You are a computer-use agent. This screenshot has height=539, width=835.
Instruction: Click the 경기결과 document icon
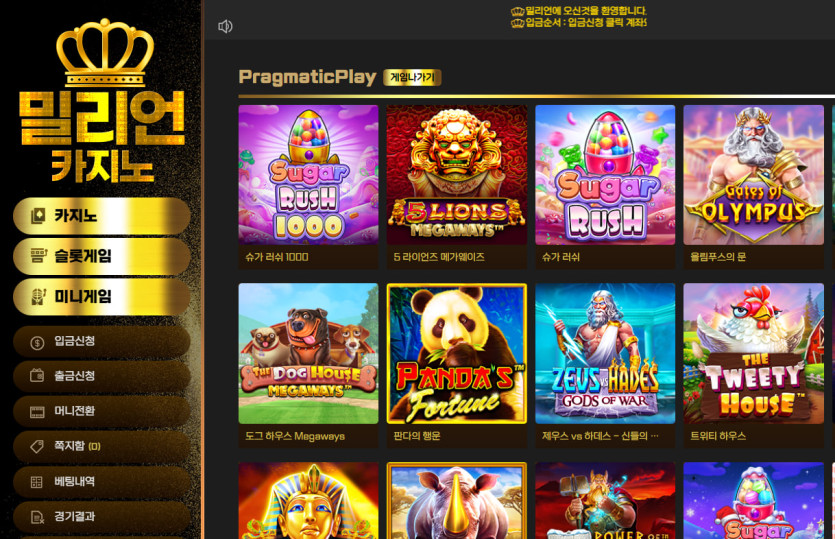[37, 517]
